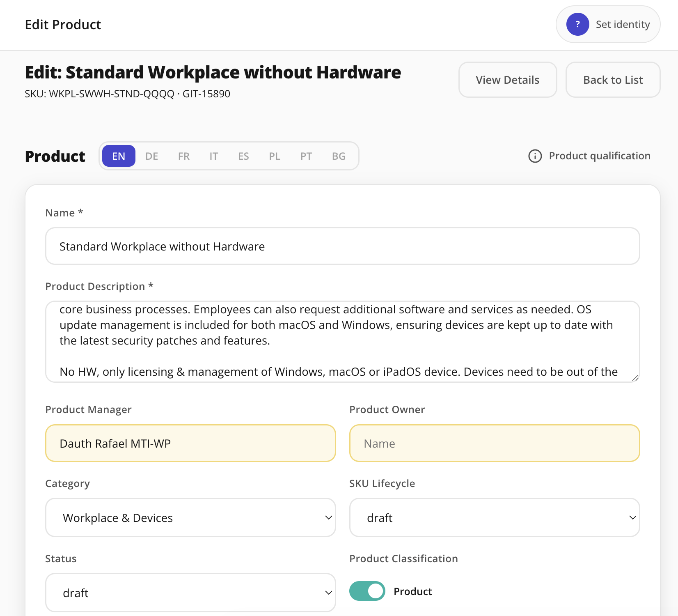Click inside the Product Description textarea

(343, 342)
